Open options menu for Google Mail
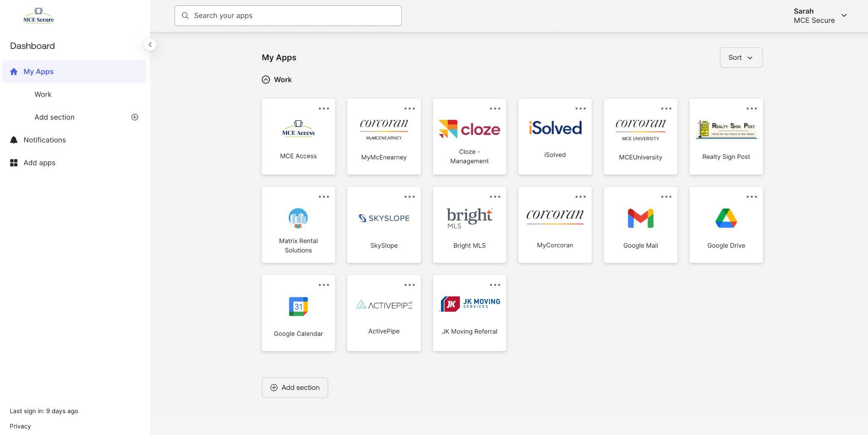The width and height of the screenshot is (868, 435). point(666,197)
